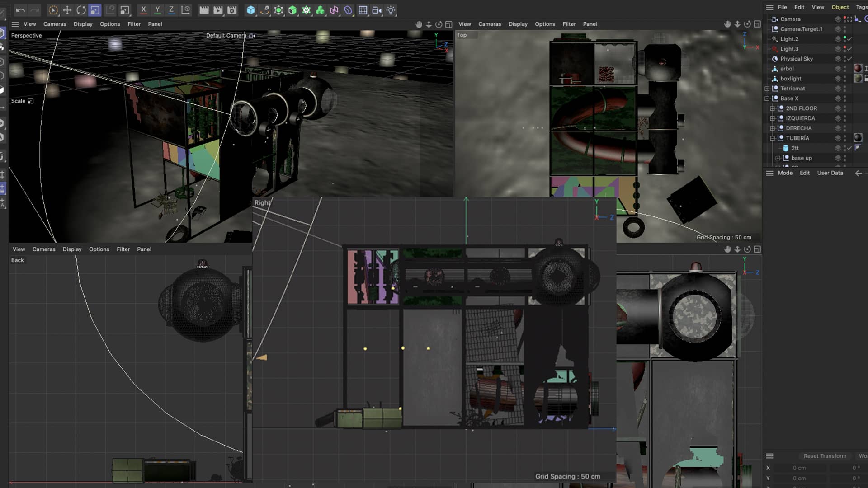The width and height of the screenshot is (868, 488).
Task: Add a camera object from toolbar
Action: click(x=377, y=10)
